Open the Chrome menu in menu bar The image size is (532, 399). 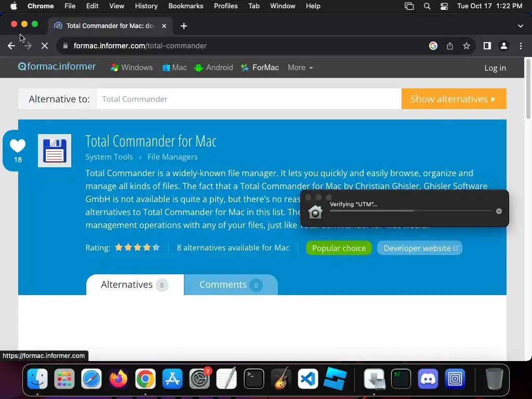click(41, 6)
